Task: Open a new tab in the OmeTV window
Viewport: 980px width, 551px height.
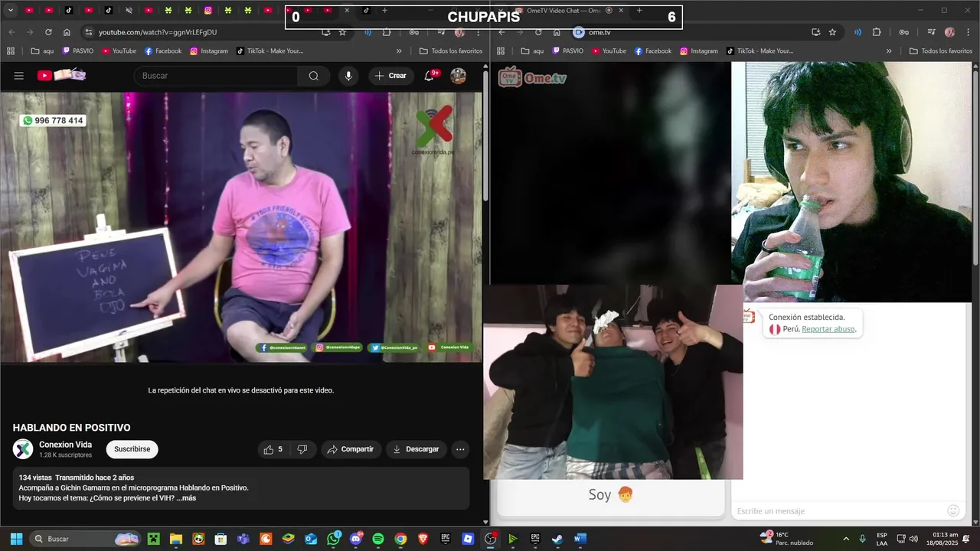Action: coord(639,11)
